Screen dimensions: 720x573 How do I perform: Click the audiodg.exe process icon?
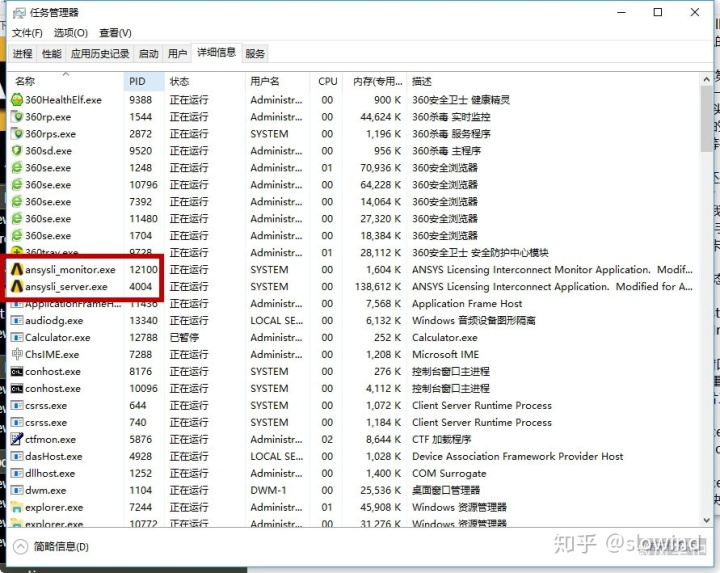click(17, 320)
